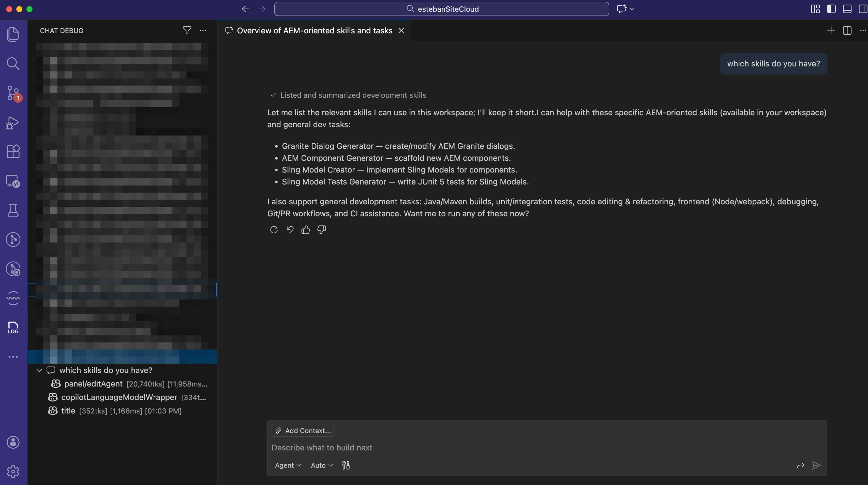Open the Auto model picker dropdown
The width and height of the screenshot is (868, 485).
[321, 465]
